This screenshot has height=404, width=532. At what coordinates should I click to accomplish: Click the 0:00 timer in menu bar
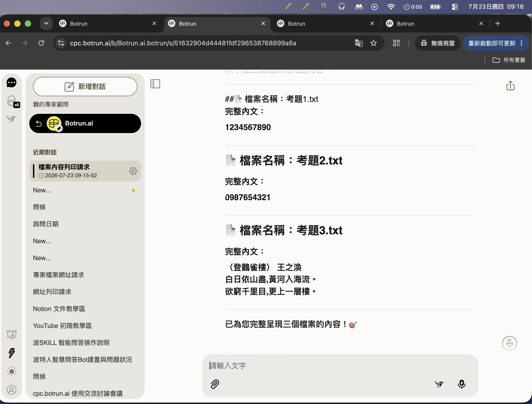pyautogui.click(x=413, y=6)
